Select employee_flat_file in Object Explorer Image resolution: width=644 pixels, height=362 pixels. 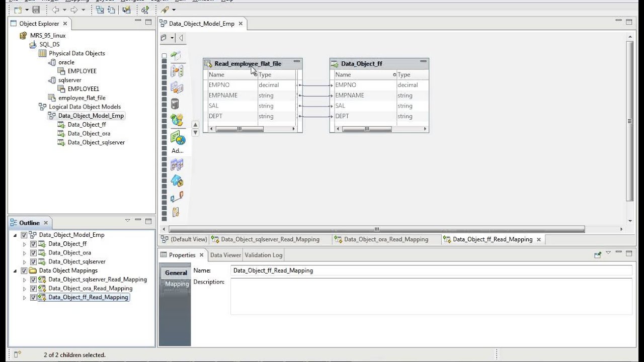click(82, 98)
